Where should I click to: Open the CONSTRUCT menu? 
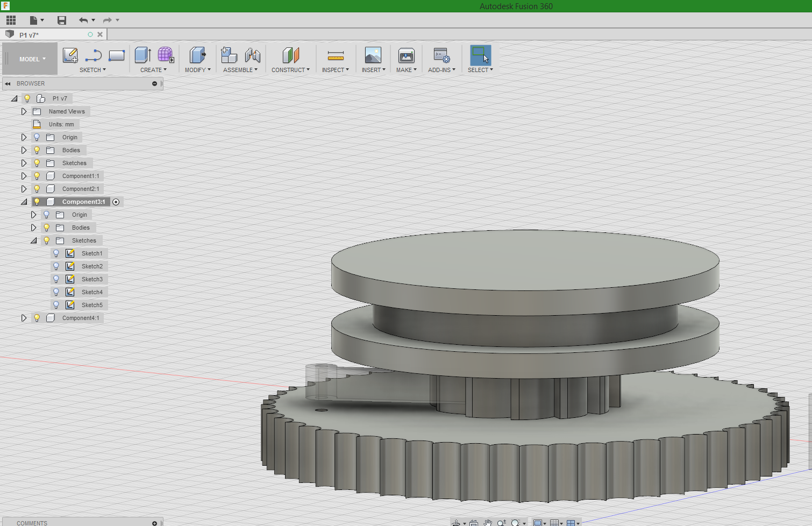pyautogui.click(x=290, y=70)
